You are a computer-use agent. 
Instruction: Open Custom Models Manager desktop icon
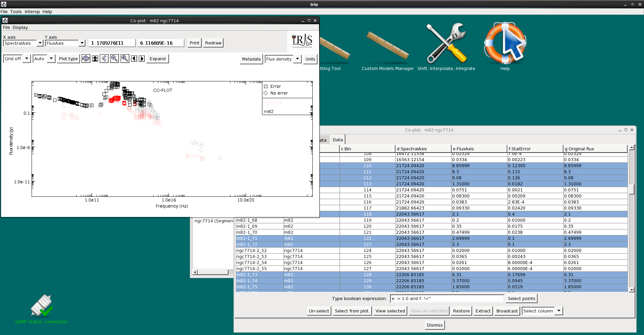[388, 47]
